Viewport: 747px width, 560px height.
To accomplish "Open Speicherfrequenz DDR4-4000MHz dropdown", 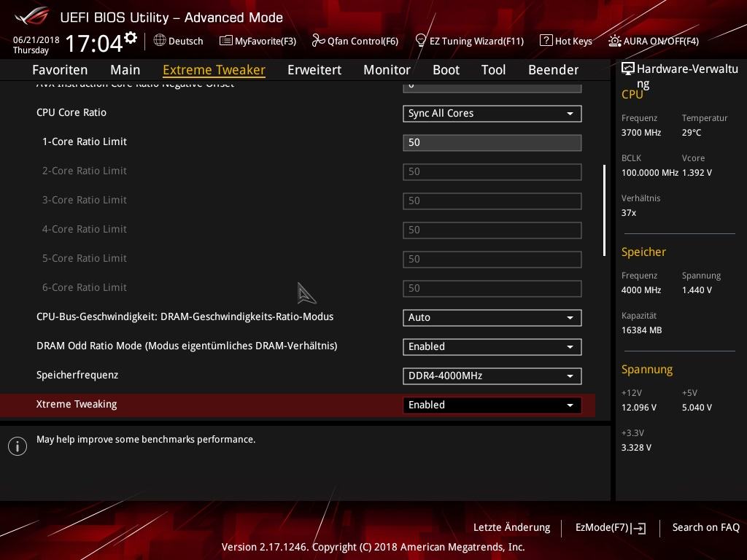I will (x=492, y=376).
